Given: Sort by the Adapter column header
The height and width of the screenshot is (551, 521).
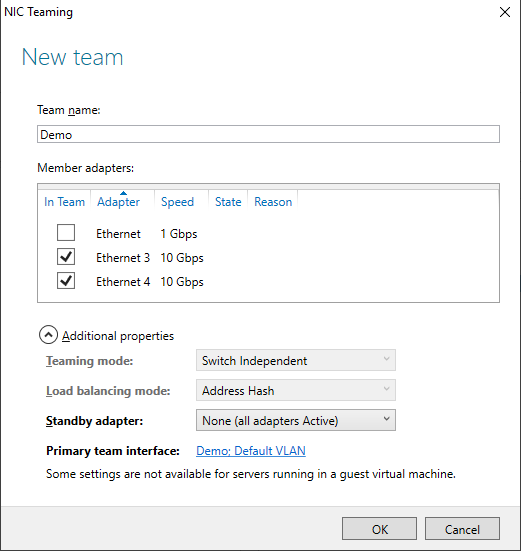Looking at the screenshot, I should tap(118, 202).
